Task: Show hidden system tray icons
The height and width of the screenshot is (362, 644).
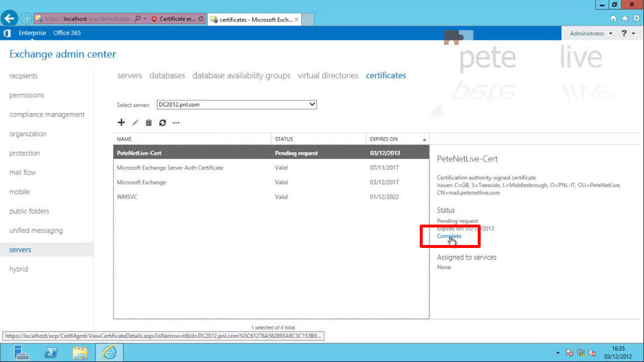Action: [x=558, y=353]
